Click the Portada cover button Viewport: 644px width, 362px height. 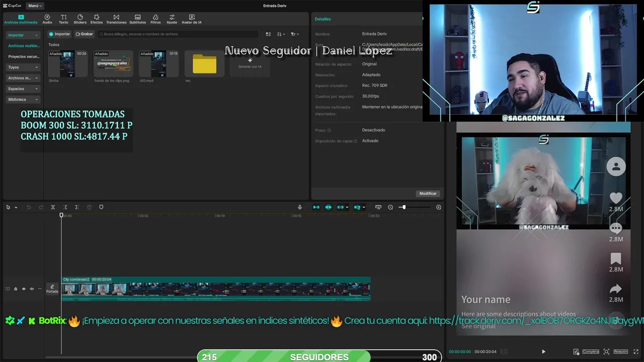[52, 289]
